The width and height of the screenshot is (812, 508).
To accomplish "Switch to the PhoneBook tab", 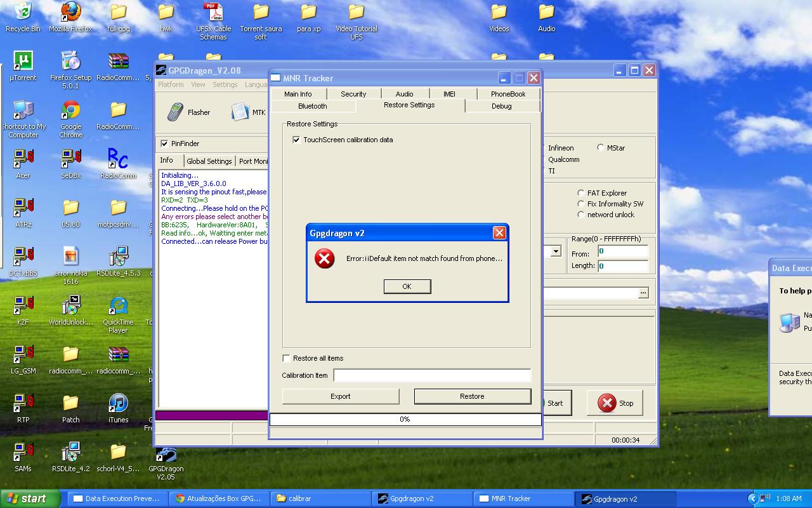I will click(508, 94).
